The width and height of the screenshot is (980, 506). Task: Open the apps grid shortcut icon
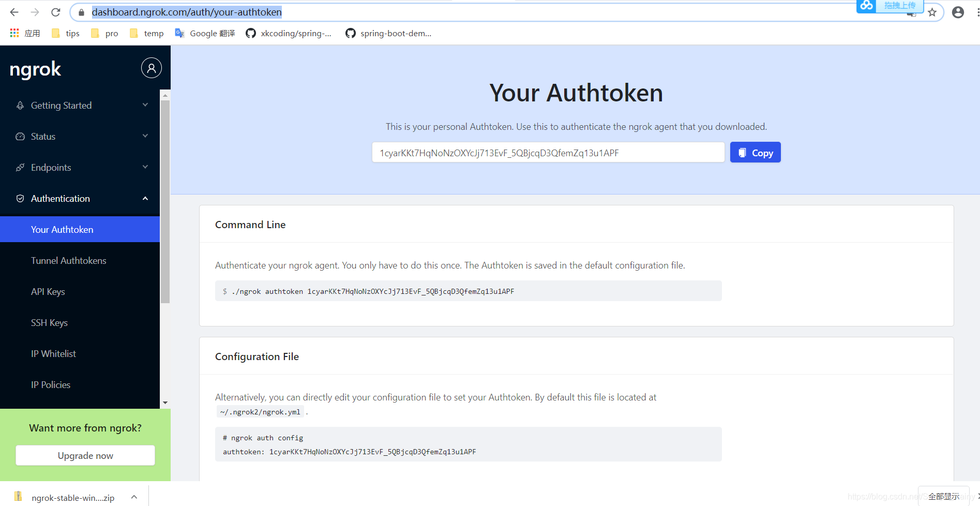14,33
